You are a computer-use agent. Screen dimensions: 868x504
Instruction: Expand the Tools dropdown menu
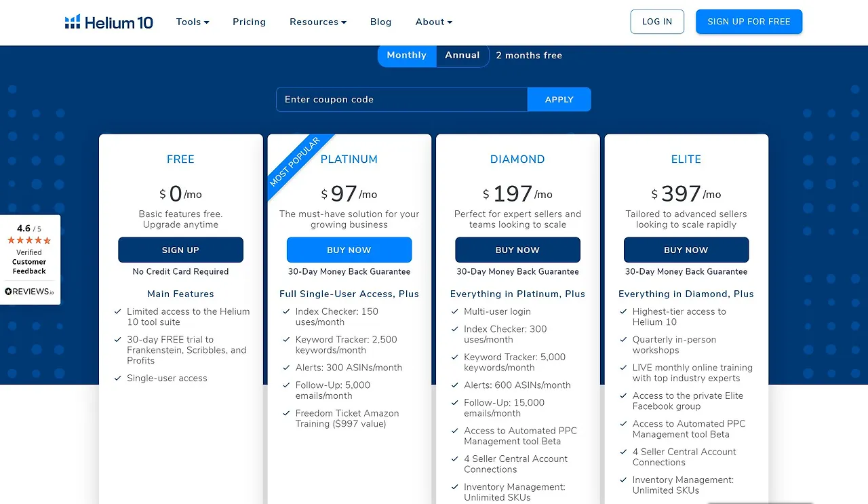tap(193, 22)
